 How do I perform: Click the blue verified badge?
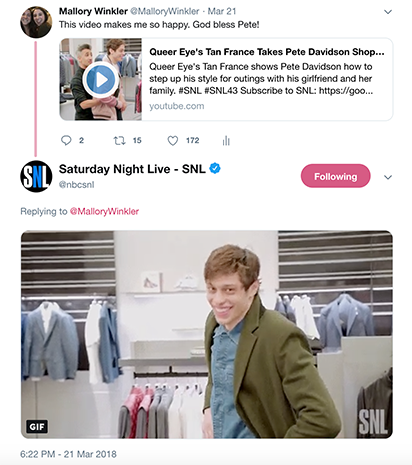tap(215, 168)
